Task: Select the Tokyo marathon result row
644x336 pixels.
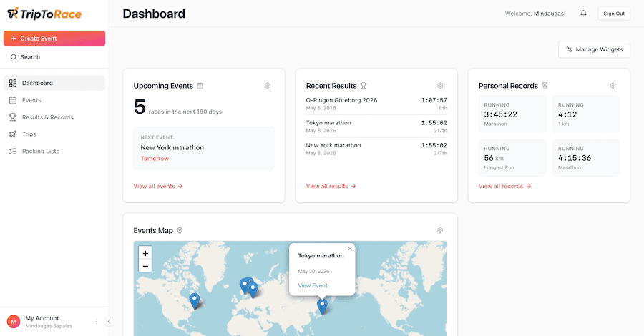Action: tap(376, 127)
